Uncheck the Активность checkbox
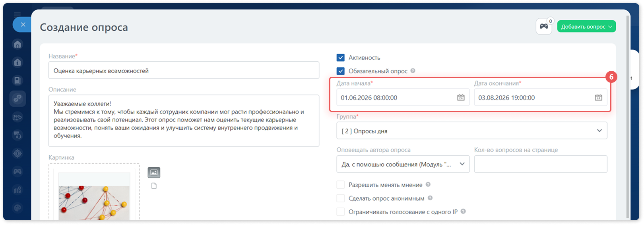Screen dimensions: 644x225 [341, 58]
